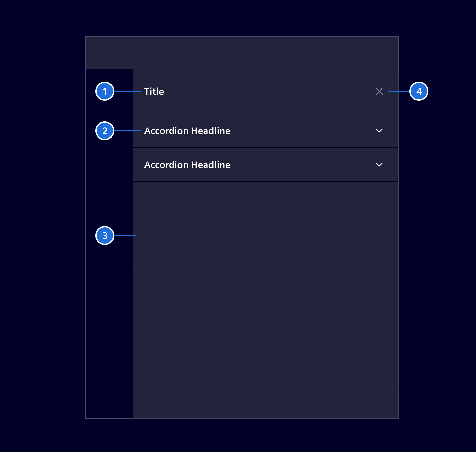Click the second Accordion Headline label

tap(187, 165)
